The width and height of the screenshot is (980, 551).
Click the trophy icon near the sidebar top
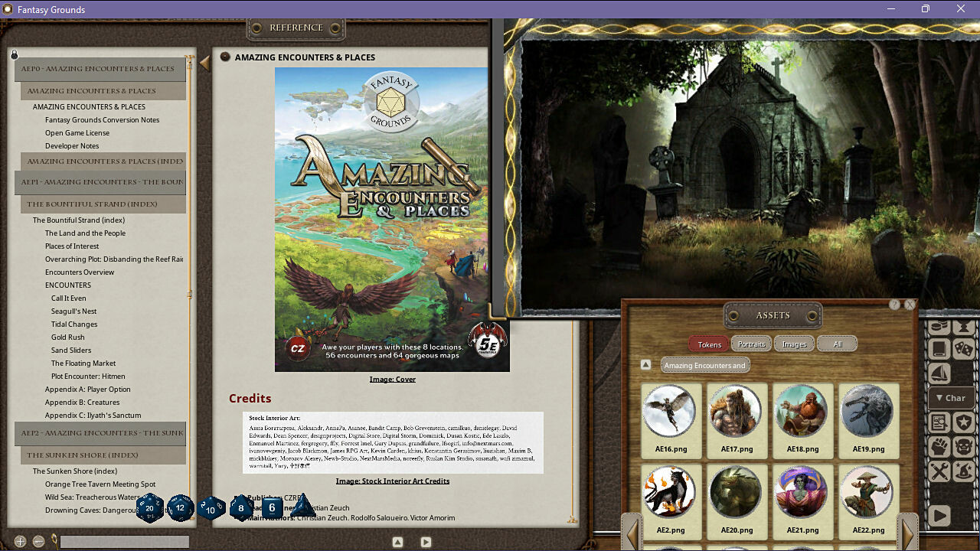pyautogui.click(x=964, y=326)
